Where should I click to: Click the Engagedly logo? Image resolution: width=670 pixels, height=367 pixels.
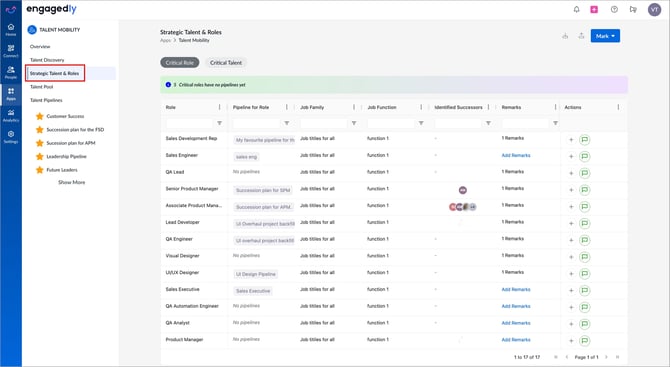pos(51,9)
